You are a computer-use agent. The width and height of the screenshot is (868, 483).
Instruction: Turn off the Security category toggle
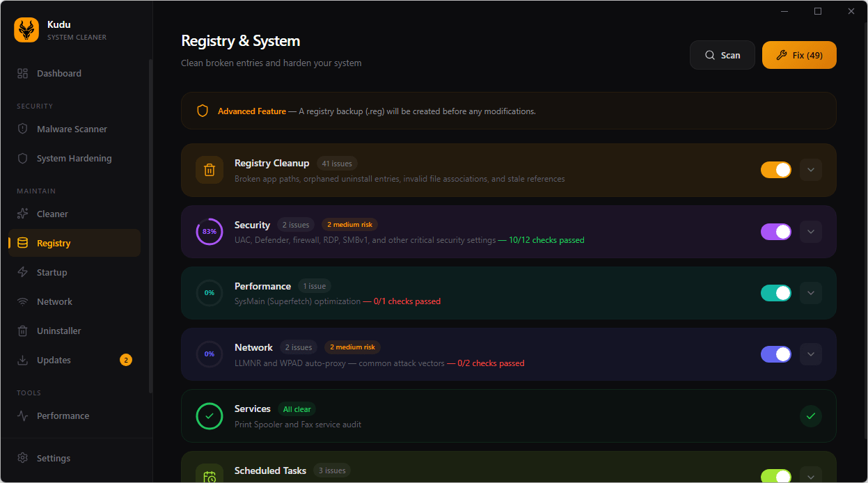click(x=775, y=232)
